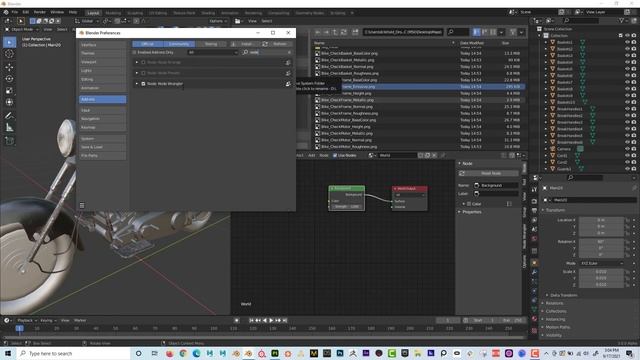Image resolution: width=640 pixels, height=360 pixels.
Task: Jump to the start frame in timeline
Action: tap(251, 321)
